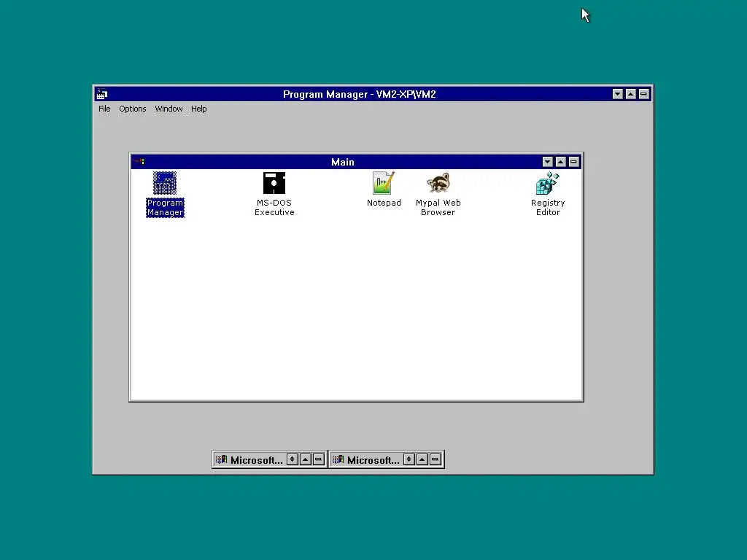Click the Windows flag icon on right Microsoft... group

pos(338,459)
